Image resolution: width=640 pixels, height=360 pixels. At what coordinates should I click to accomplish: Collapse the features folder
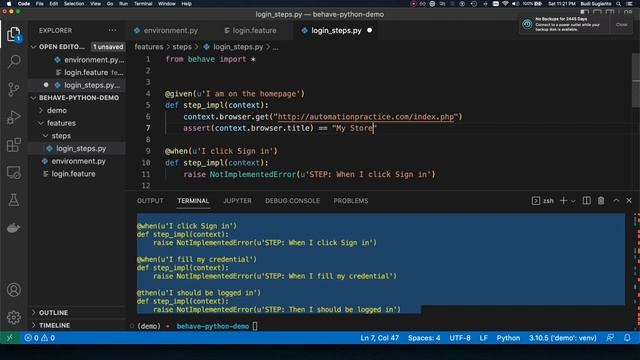coord(61,123)
